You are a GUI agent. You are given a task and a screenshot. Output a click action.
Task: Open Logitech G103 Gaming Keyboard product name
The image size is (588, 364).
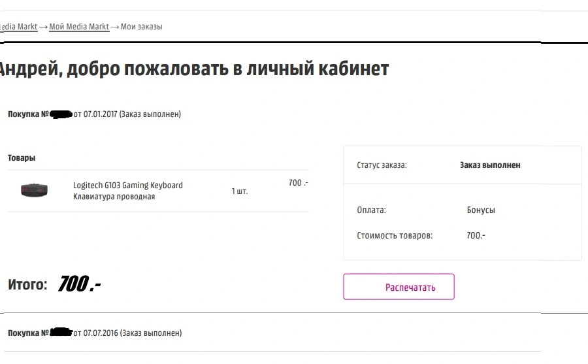coord(128,186)
